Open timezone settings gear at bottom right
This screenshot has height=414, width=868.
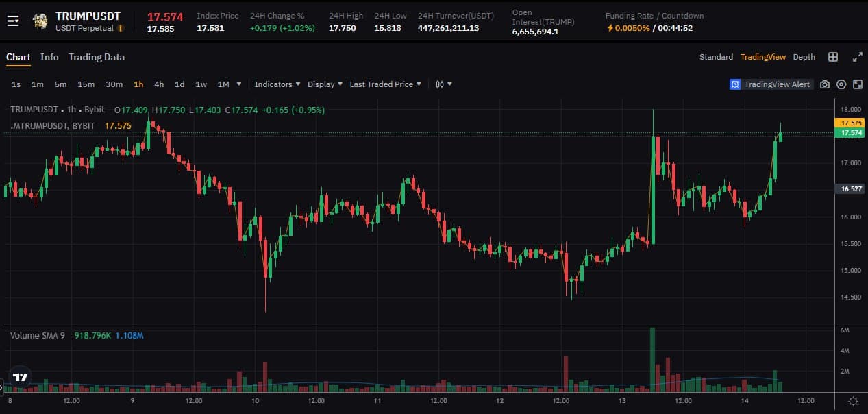point(853,401)
